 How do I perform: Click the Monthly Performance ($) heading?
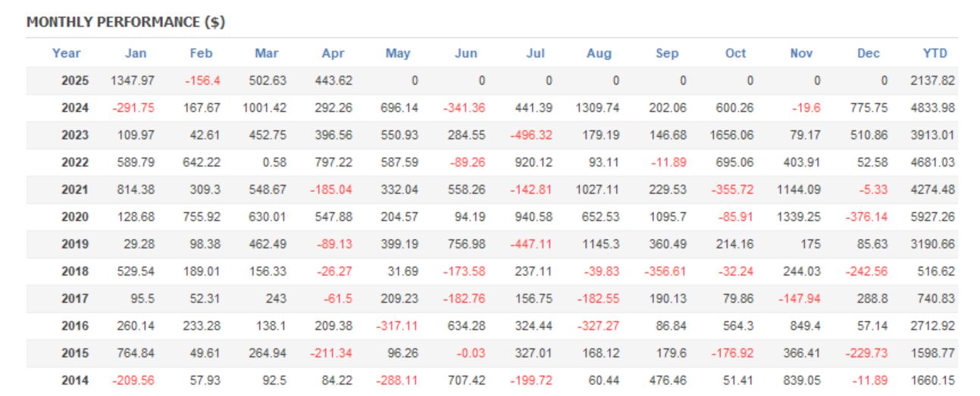pyautogui.click(x=126, y=22)
